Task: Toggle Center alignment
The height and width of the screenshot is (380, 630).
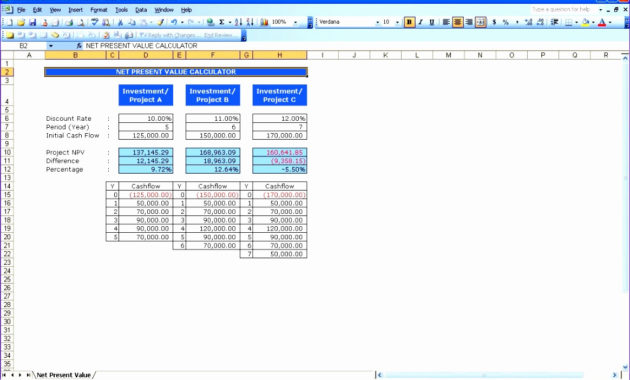Action: coord(458,22)
